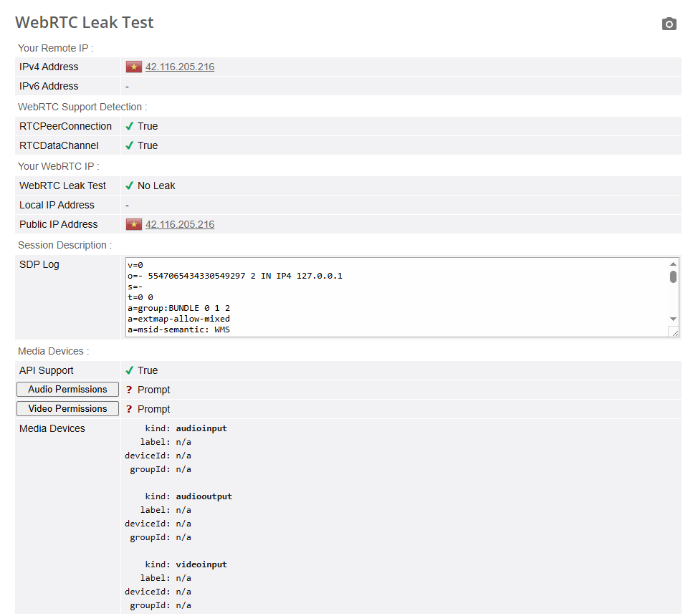Image resolution: width=693 pixels, height=616 pixels.
Task: Click the SDP Log resize handle
Action: pyautogui.click(x=674, y=332)
